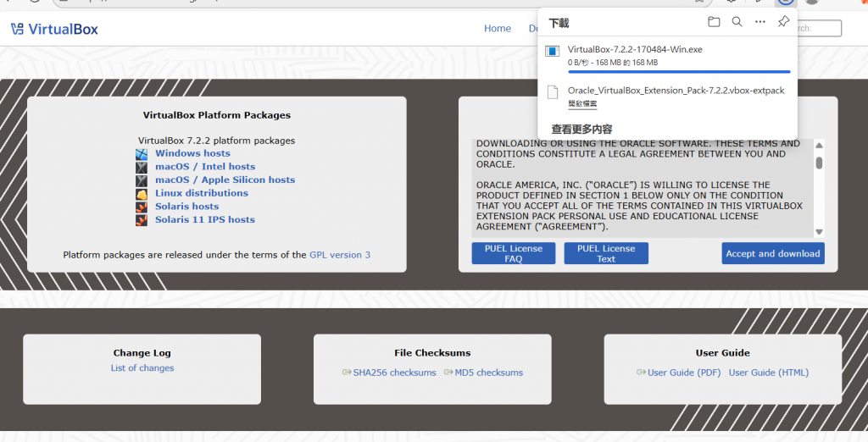Image resolution: width=868 pixels, height=442 pixels.
Task: Go to Home in navigation menu
Action: [x=497, y=28]
